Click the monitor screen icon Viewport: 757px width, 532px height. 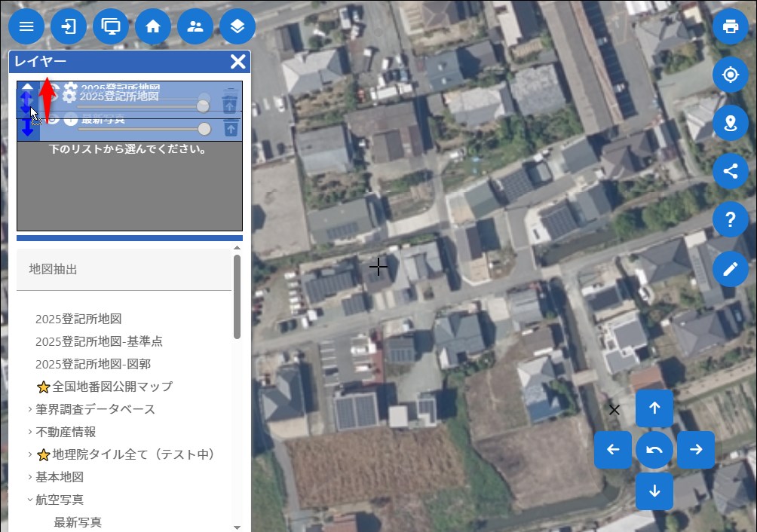point(111,26)
